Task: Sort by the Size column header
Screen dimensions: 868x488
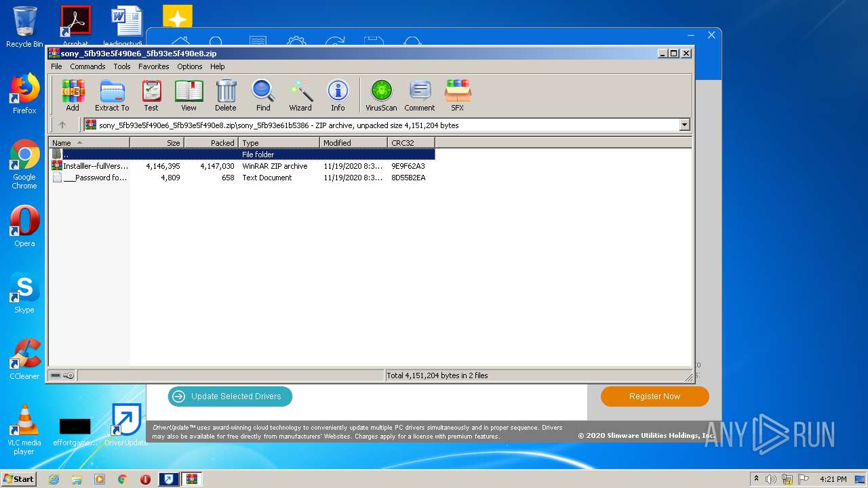Action: coord(157,142)
